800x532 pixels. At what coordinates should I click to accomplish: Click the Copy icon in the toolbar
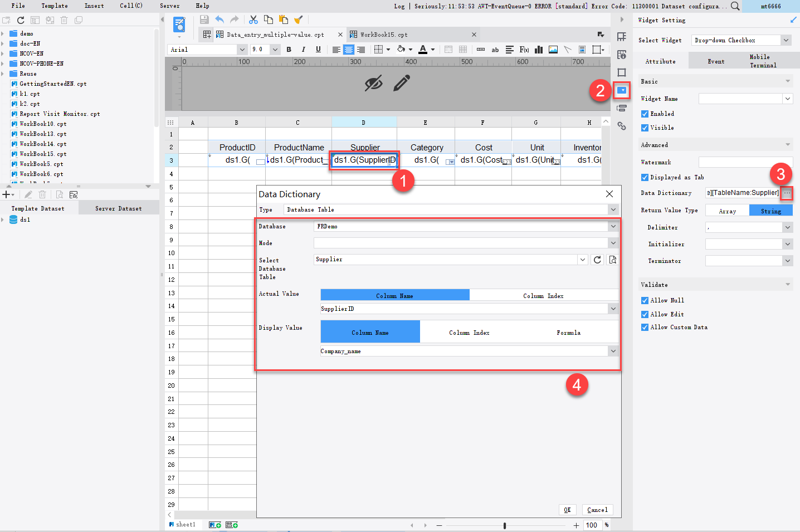[269, 19]
